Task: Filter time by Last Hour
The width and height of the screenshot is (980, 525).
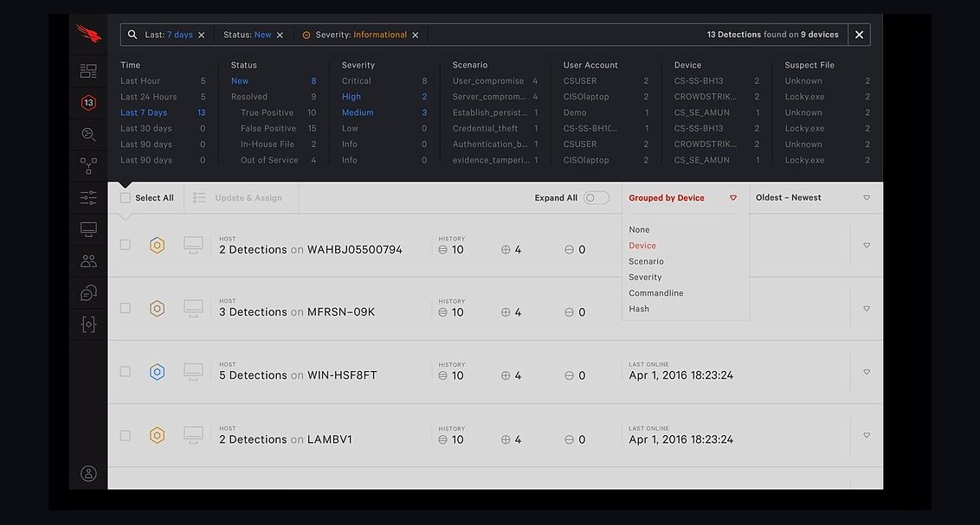Action: pyautogui.click(x=140, y=81)
